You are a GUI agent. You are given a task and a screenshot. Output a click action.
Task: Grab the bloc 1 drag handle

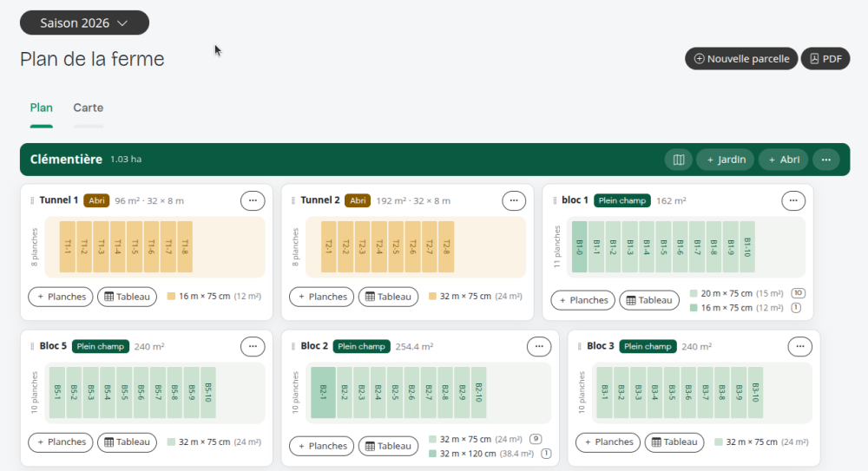(555, 200)
